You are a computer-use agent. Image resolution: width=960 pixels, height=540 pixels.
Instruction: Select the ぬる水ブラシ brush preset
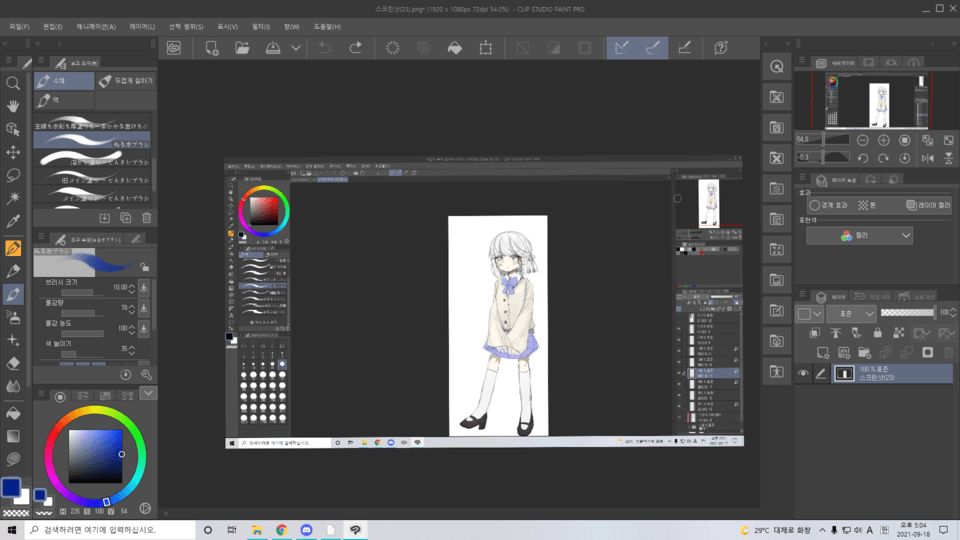92,141
